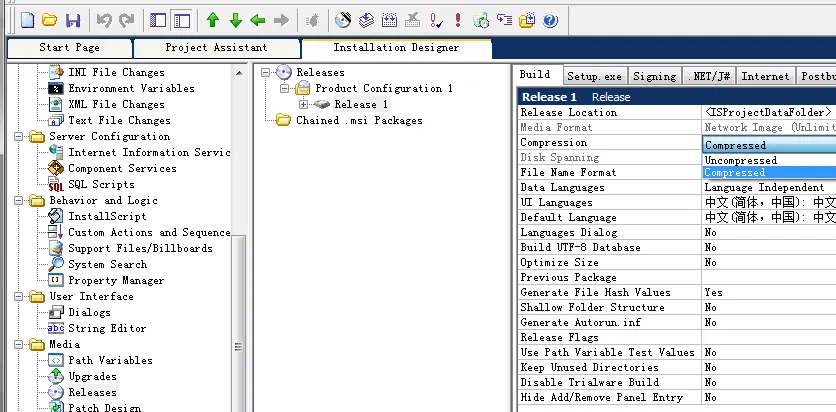The image size is (836, 412).
Task: Open the Build properties tab
Action: pos(535,75)
